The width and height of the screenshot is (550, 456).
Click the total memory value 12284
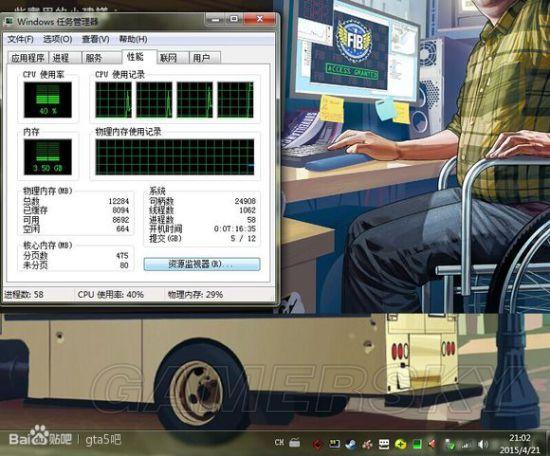tap(119, 201)
